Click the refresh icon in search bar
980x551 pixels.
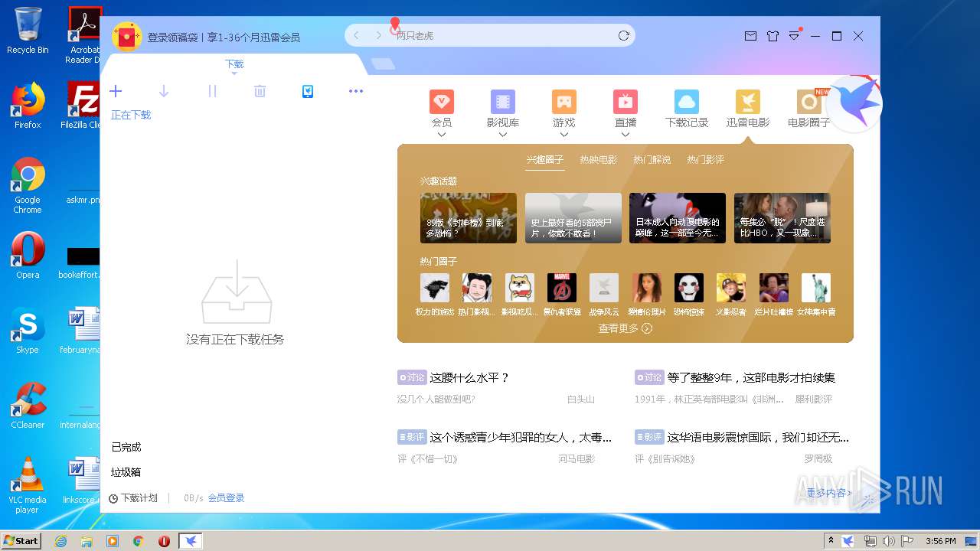pos(624,36)
